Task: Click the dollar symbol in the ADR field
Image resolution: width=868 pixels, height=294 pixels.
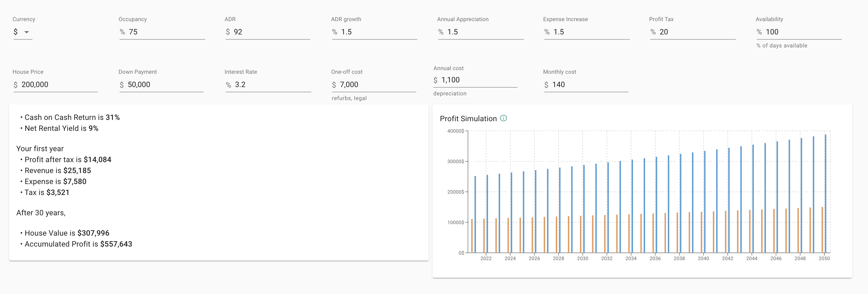Action: click(x=227, y=32)
